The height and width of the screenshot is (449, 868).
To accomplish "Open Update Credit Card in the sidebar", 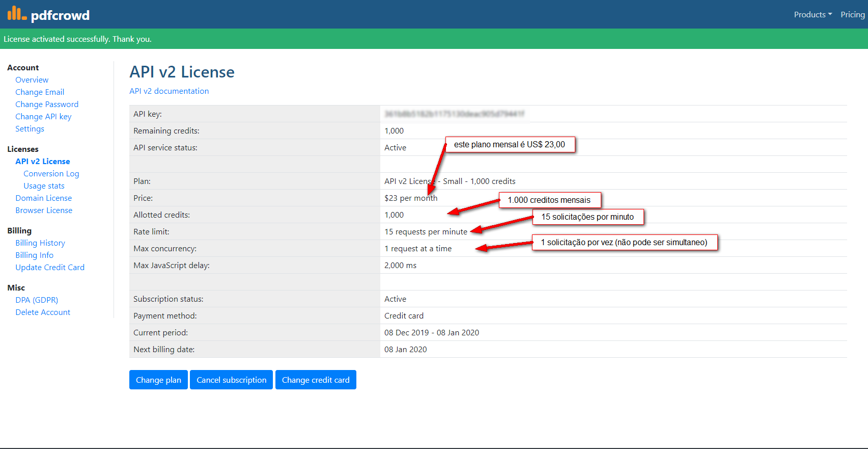I will 50,268.
